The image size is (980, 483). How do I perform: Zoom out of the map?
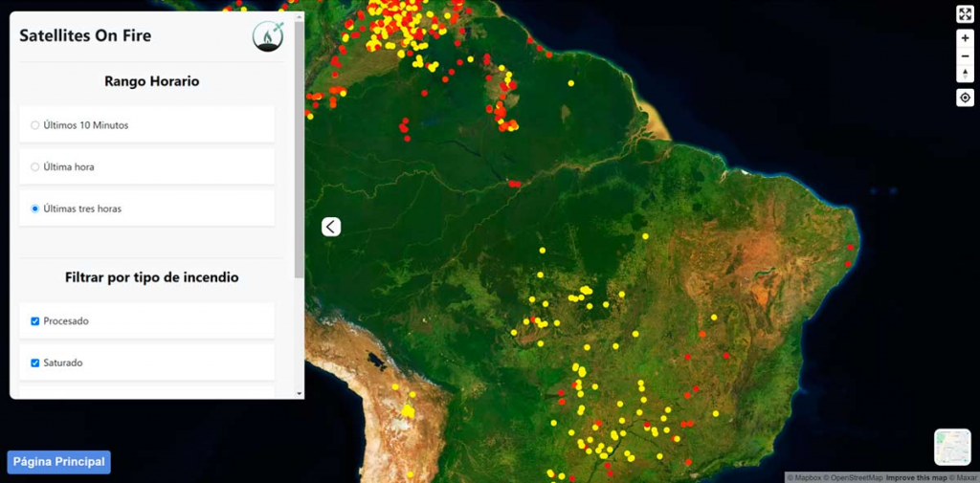[965, 56]
